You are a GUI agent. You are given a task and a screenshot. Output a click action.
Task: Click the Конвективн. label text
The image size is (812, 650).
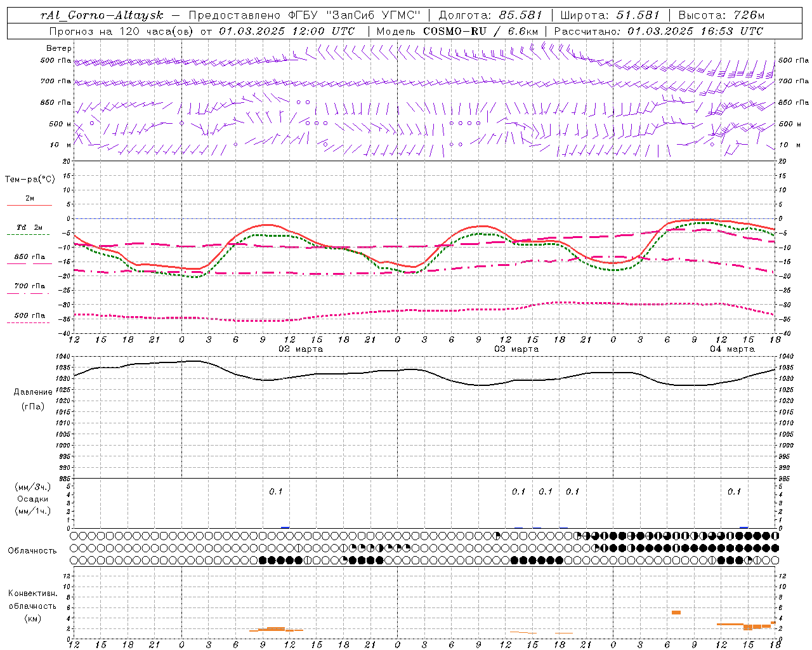pyautogui.click(x=32, y=594)
